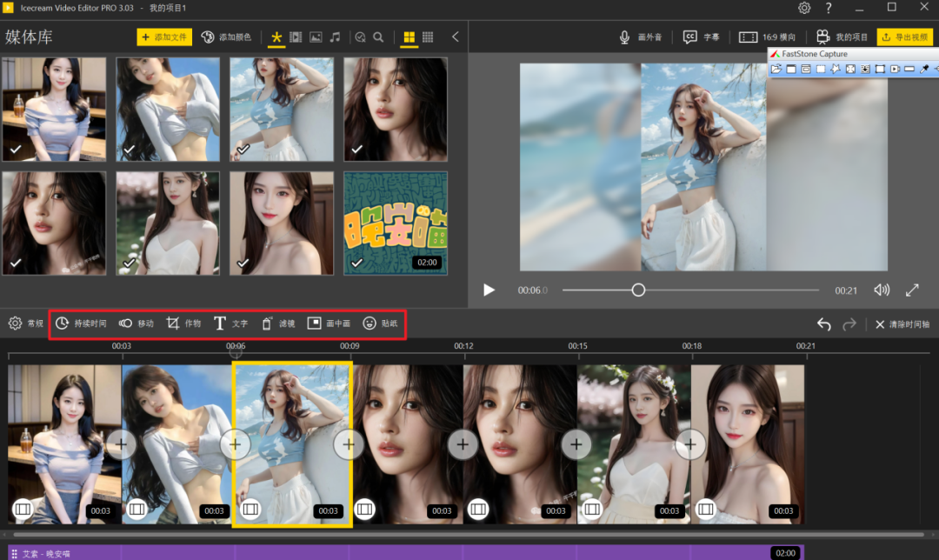939x560 pixels.
Task: Add transition before the flowers garden clip
Action: 576,444
